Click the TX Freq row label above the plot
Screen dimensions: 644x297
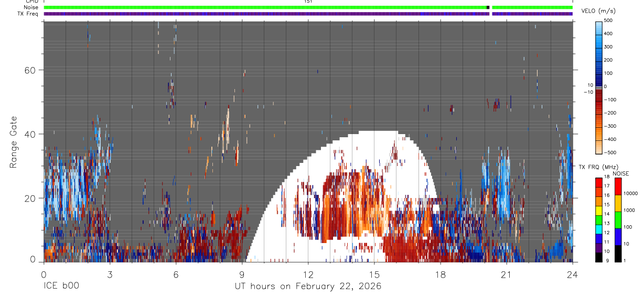(x=28, y=14)
